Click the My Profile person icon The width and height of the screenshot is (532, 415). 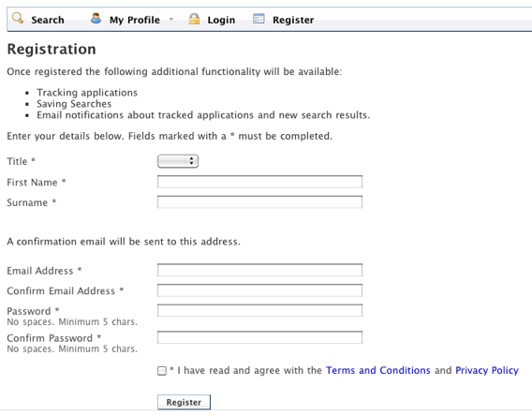pyautogui.click(x=96, y=18)
